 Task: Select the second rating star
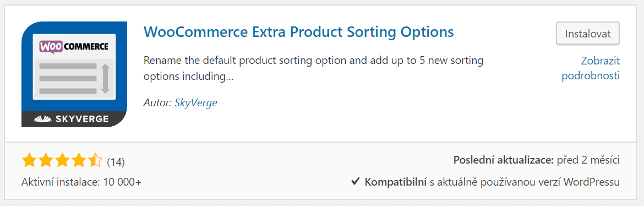coord(46,160)
